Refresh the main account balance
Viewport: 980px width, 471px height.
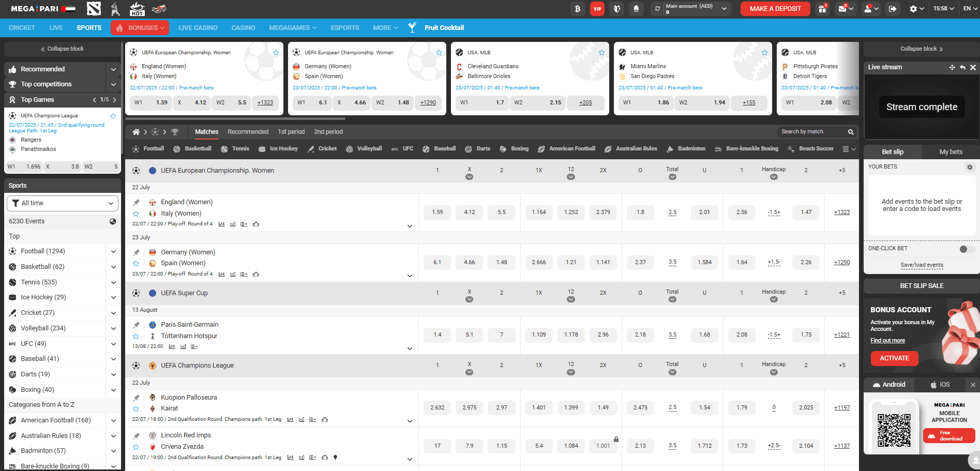pyautogui.click(x=657, y=9)
